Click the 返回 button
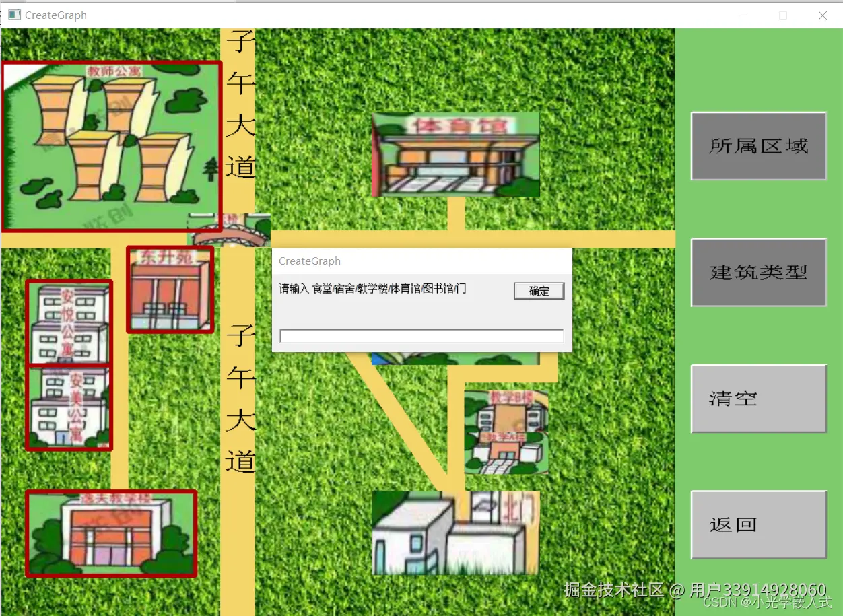This screenshot has width=843, height=616. 758,524
